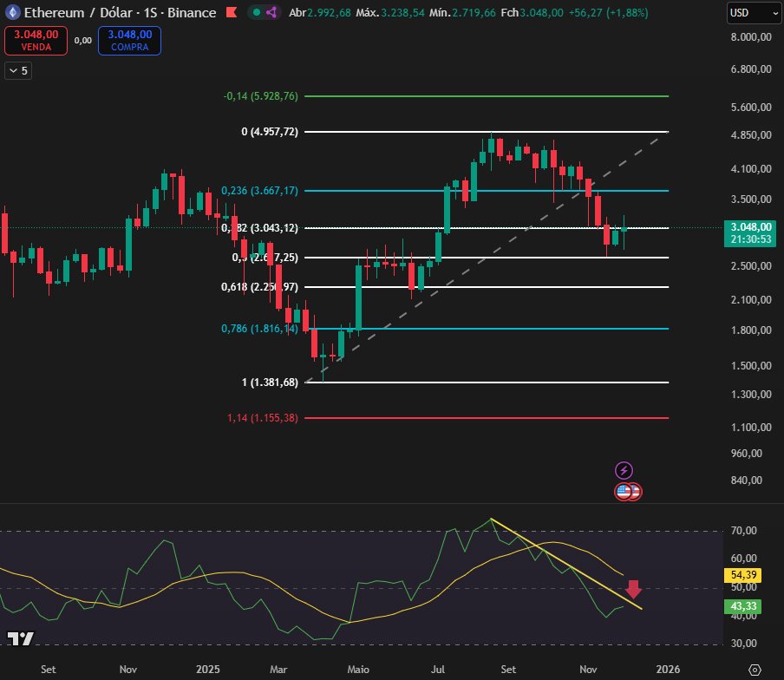This screenshot has width=784, height=680.
Task: Click the red flag marker icon
Action: (x=232, y=12)
